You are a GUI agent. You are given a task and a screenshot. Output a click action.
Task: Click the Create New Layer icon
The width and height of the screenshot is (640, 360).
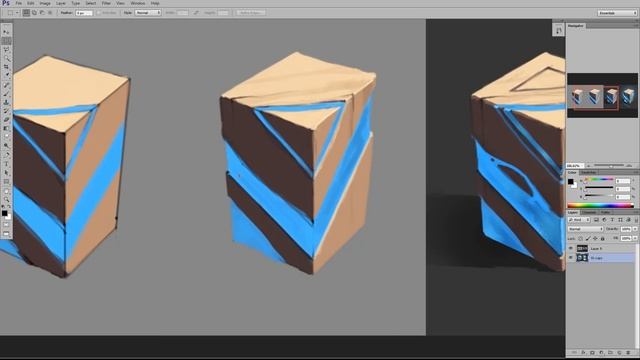tap(620, 352)
